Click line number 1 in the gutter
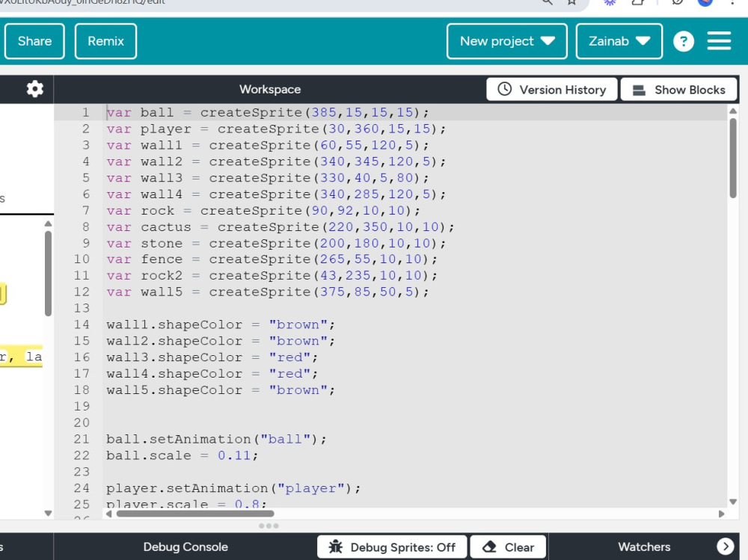Viewport: 748px width, 560px height. pos(85,113)
